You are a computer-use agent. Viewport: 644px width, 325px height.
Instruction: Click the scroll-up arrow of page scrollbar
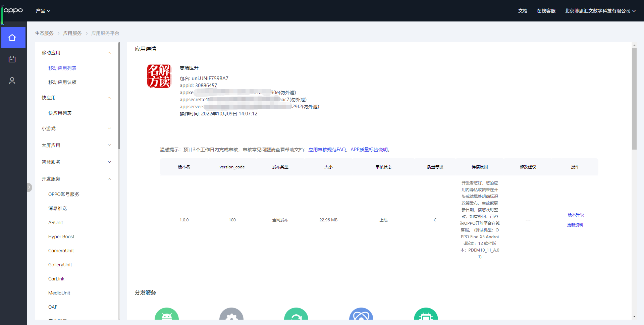click(x=634, y=45)
